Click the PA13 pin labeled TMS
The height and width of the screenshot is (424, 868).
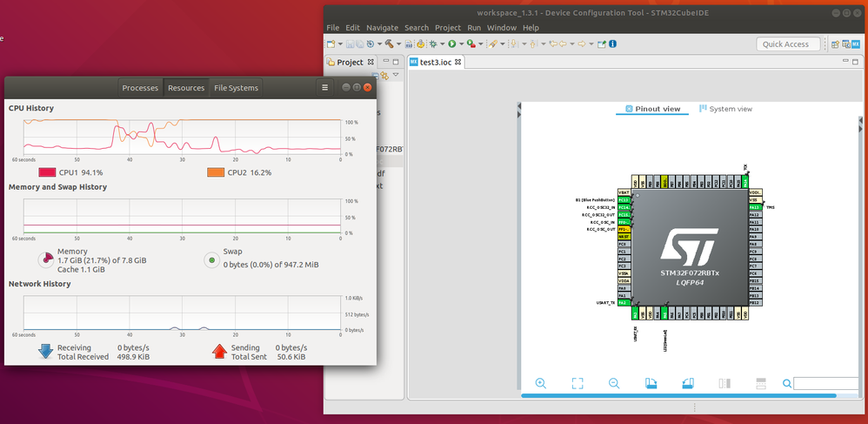point(755,207)
